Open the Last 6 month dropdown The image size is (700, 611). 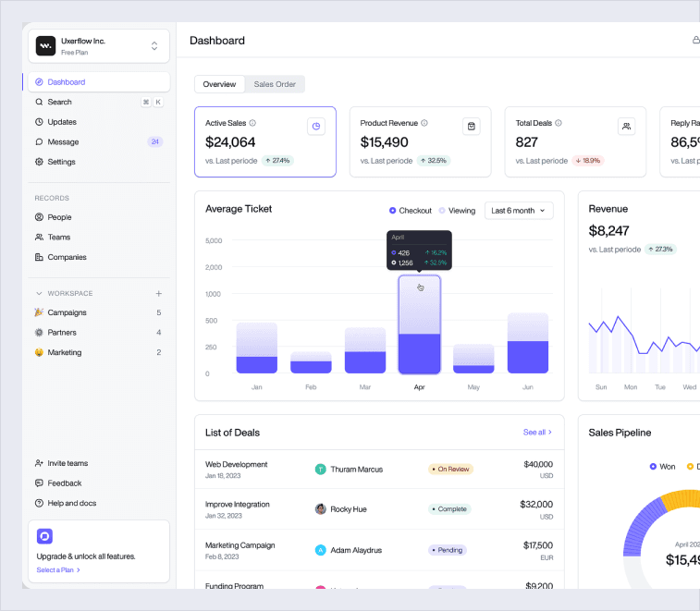[x=519, y=211]
